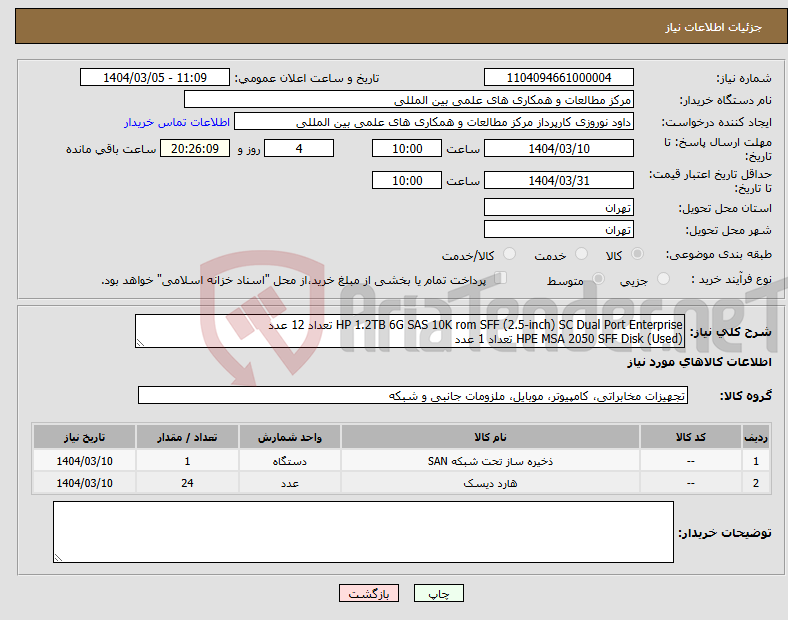Toggle the اسناد خزانه اسلامی payment checkbox
This screenshot has height=620, width=788.
501,278
